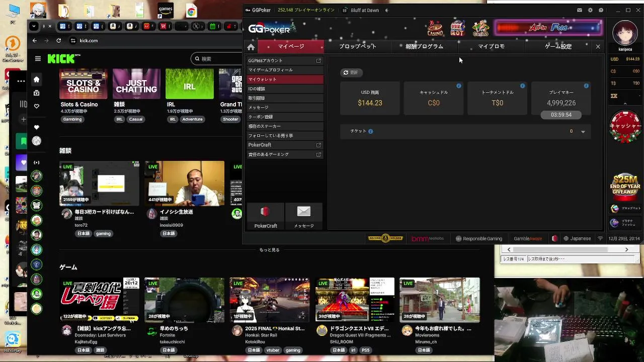Select マイゲームプロフィール in sidebar
The height and width of the screenshot is (362, 644).
pyautogui.click(x=284, y=70)
